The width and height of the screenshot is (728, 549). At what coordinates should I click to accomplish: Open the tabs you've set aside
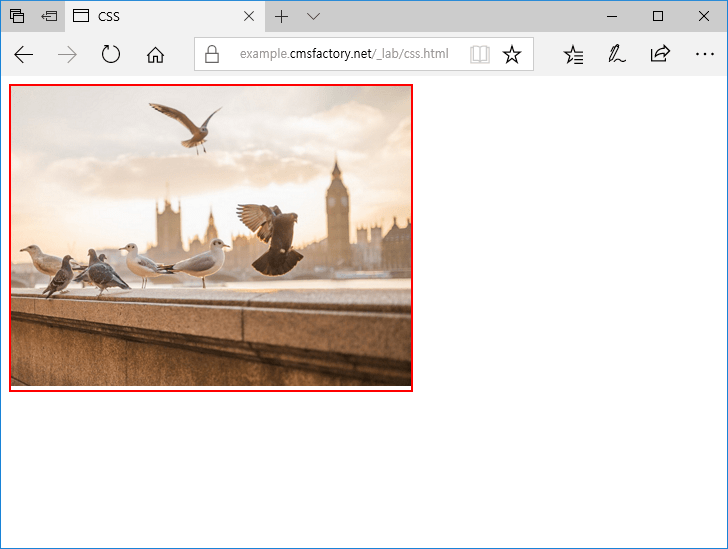17,16
